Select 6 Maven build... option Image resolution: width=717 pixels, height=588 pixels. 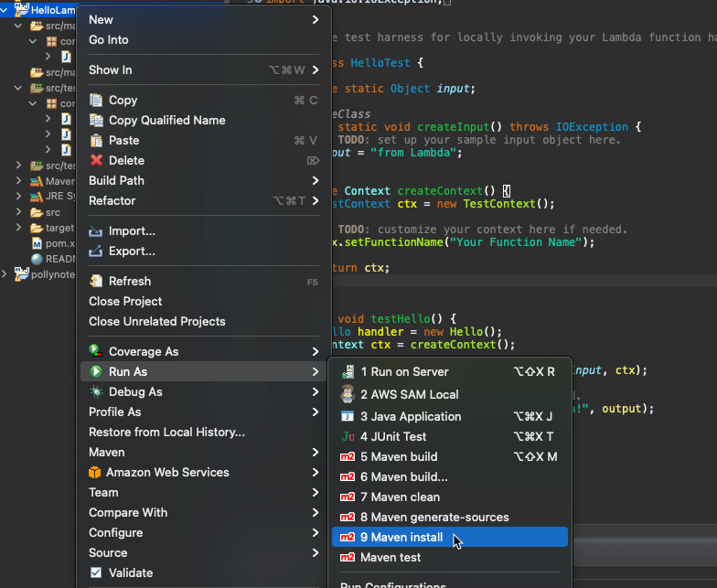[x=450, y=477]
